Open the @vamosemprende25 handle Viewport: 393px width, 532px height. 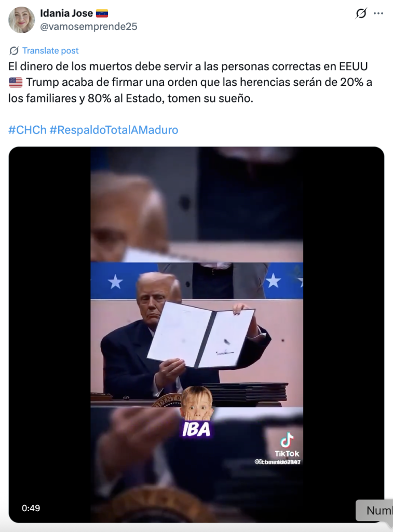click(x=88, y=26)
